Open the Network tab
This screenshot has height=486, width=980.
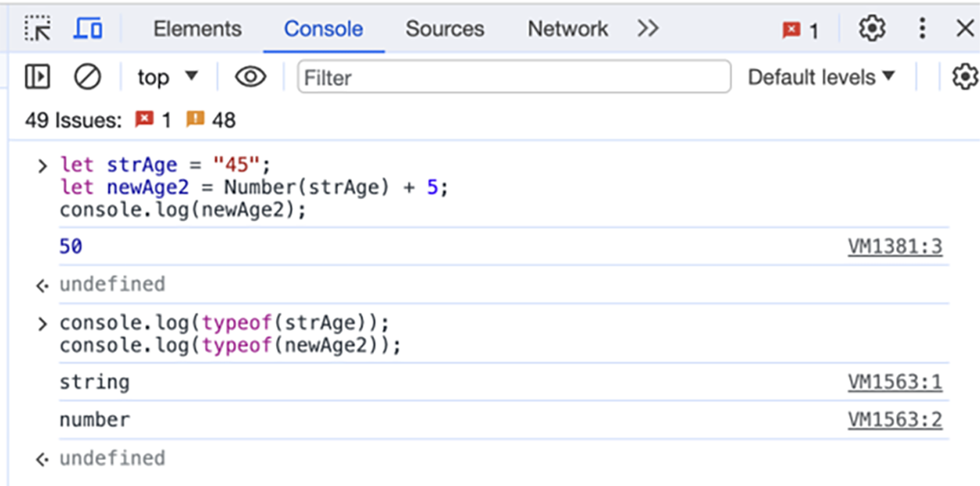coord(568,29)
